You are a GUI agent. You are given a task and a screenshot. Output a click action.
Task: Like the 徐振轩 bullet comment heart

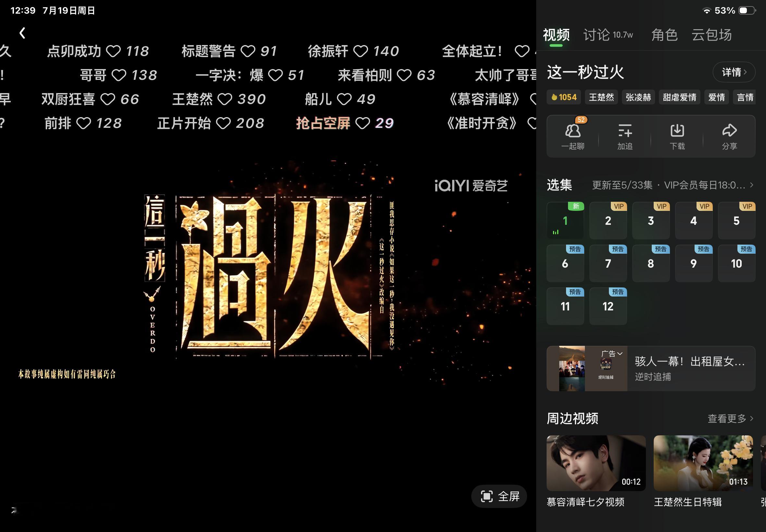click(361, 51)
